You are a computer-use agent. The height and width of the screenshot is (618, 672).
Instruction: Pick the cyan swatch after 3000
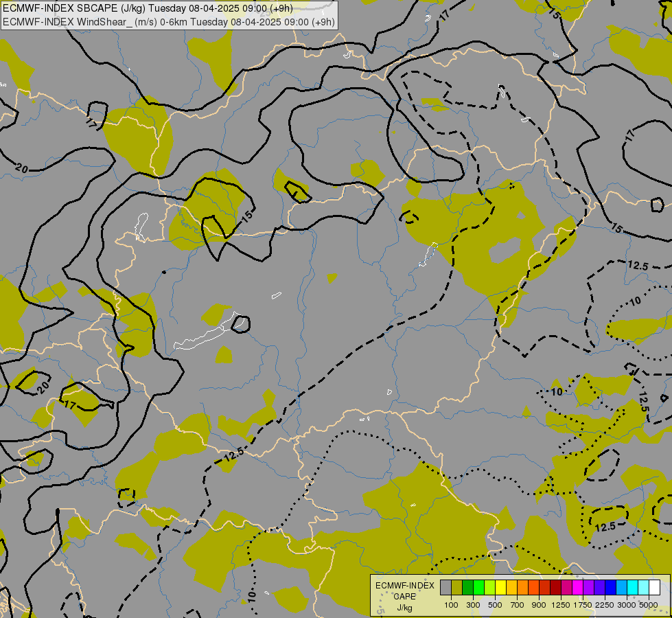pos(633,588)
